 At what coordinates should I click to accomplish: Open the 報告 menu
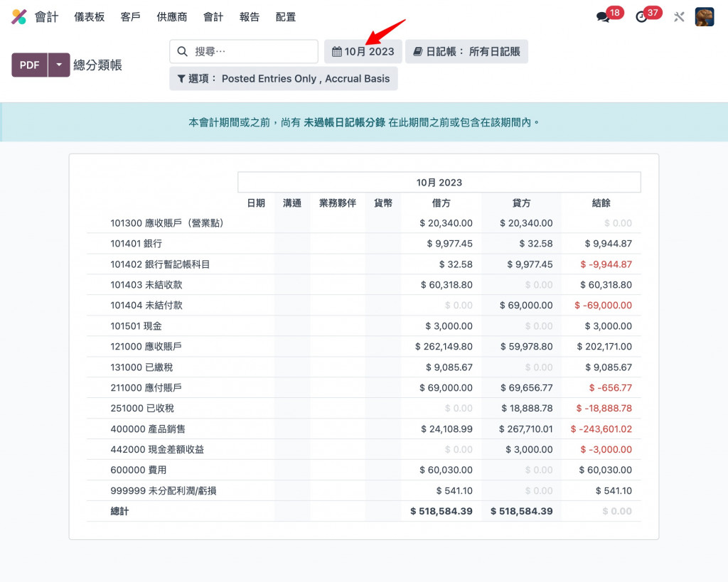tap(250, 17)
